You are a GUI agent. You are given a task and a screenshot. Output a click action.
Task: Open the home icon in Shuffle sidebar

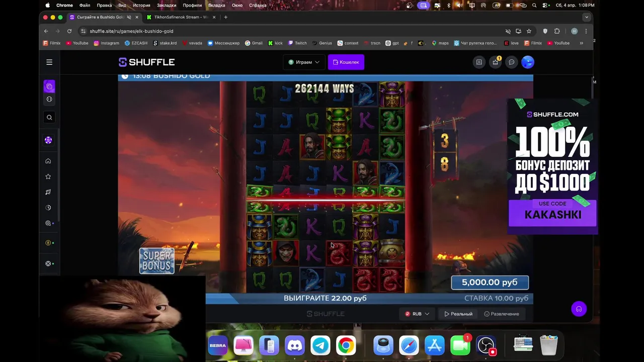(48, 161)
